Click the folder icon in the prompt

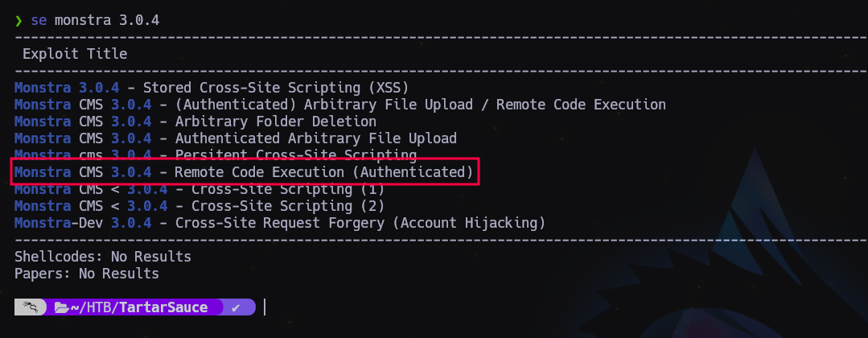click(x=61, y=307)
